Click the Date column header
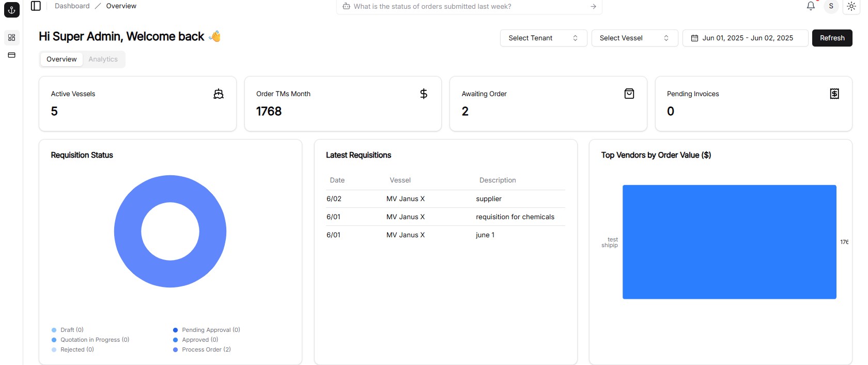Viewport: 868px width, 365px height. 337,180
